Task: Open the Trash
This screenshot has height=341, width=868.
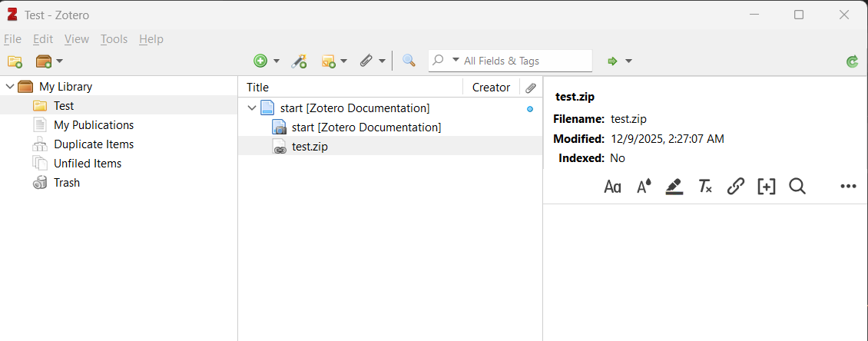Action: tap(66, 183)
